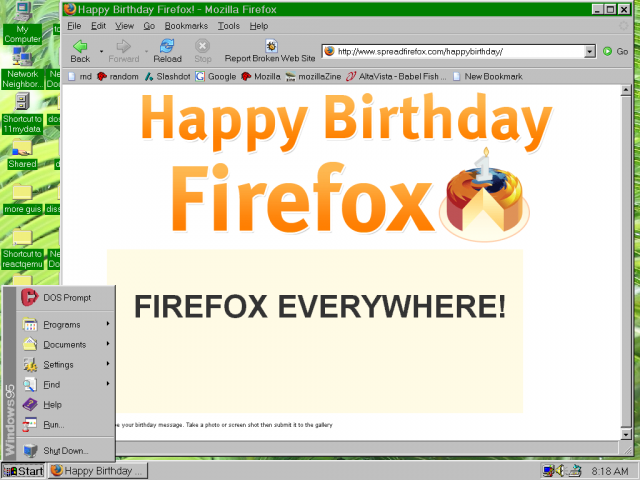
Task: Open the Documents submenu
Action: tap(64, 345)
